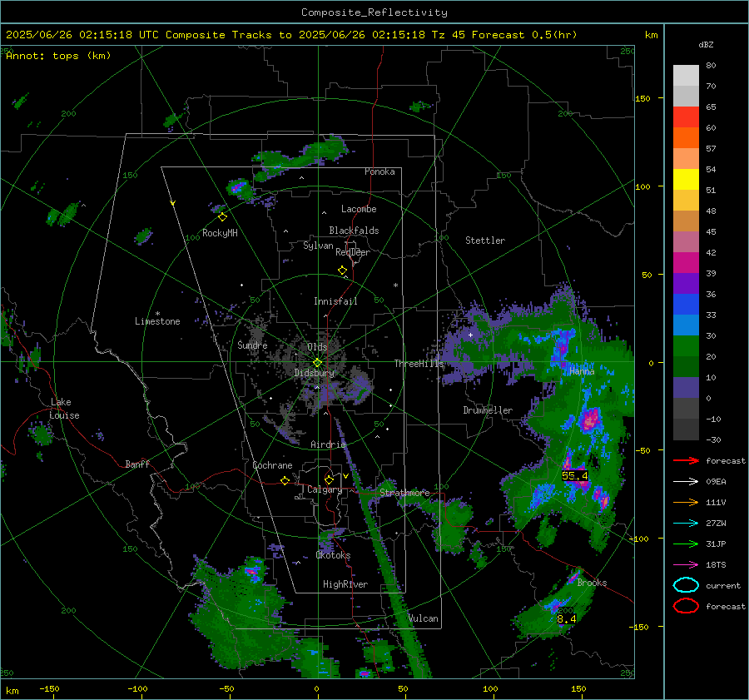The image size is (749, 700).
Task: Click the cyan current ellipse in legend
Action: 686,585
